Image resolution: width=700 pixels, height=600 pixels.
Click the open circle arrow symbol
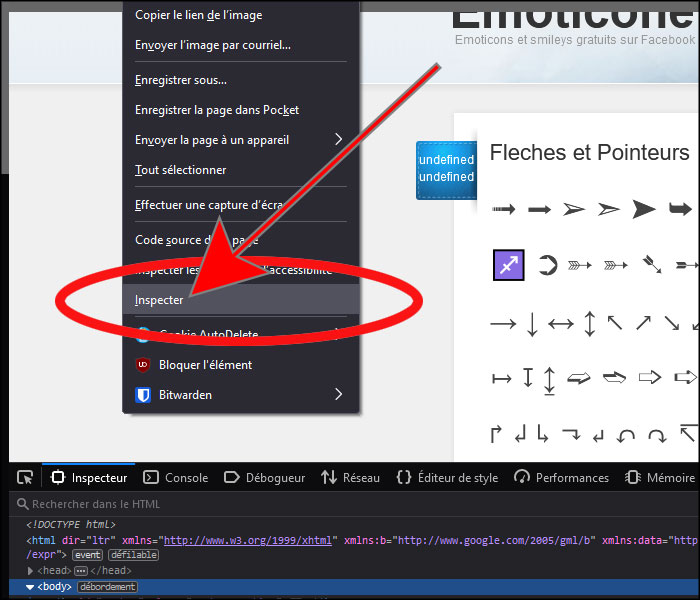point(547,265)
